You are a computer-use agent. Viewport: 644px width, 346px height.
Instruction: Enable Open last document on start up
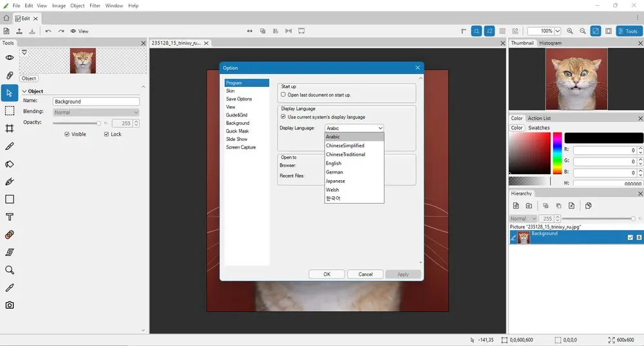click(283, 95)
